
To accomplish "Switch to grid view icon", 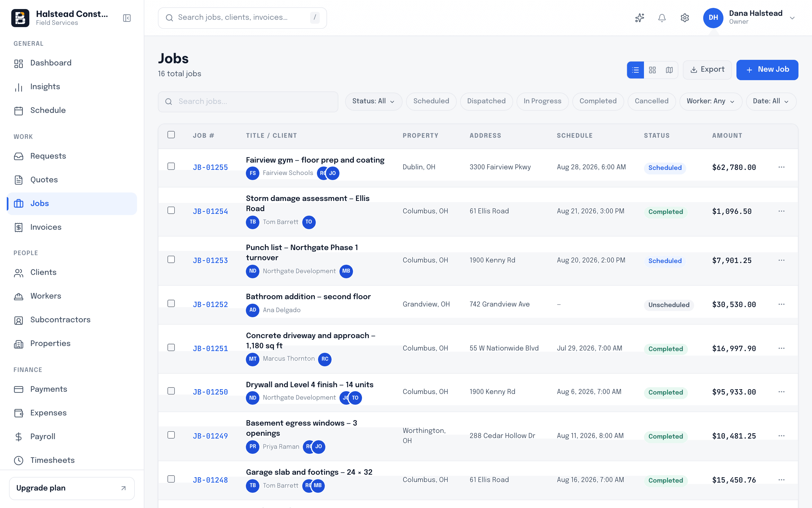I will (652, 70).
